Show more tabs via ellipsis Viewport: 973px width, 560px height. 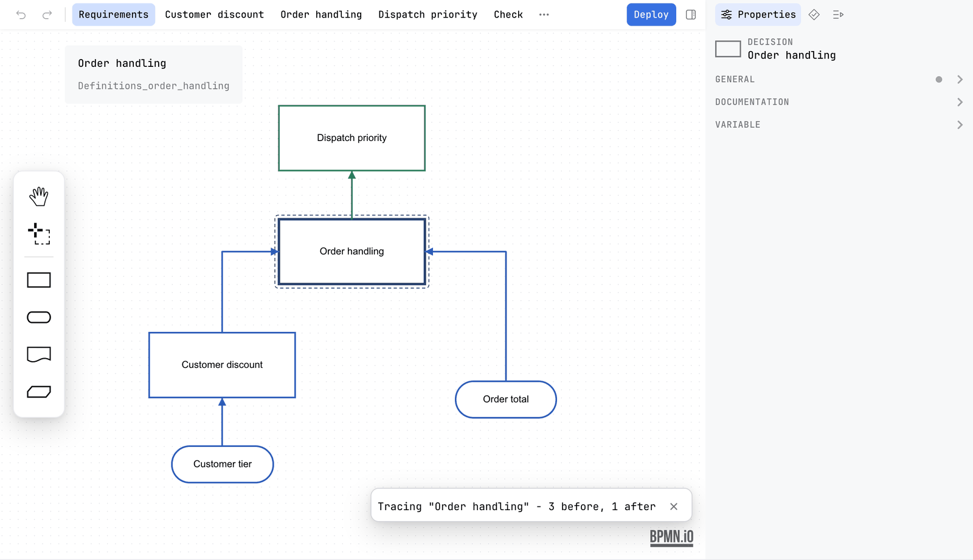click(544, 15)
